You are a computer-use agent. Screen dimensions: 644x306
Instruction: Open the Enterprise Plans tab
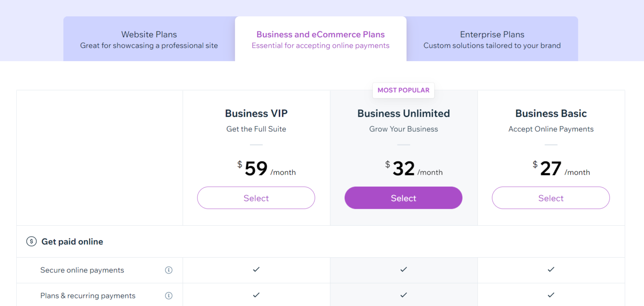pyautogui.click(x=492, y=39)
